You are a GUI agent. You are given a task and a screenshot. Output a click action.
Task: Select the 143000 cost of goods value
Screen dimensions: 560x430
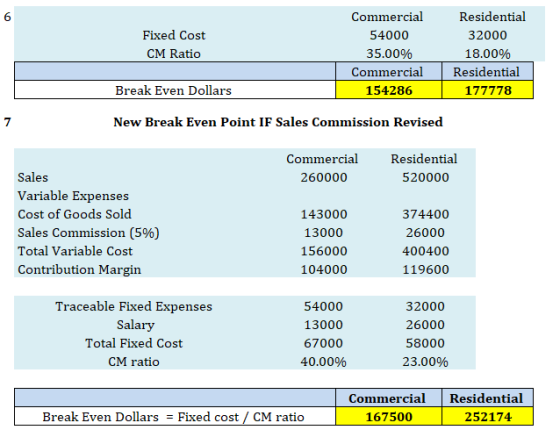point(324,214)
